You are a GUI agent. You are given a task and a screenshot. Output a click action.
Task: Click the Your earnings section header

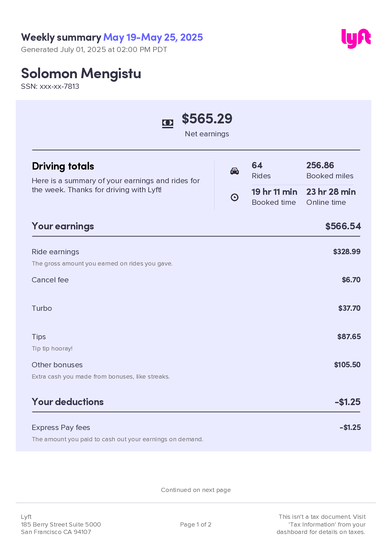[x=63, y=226]
